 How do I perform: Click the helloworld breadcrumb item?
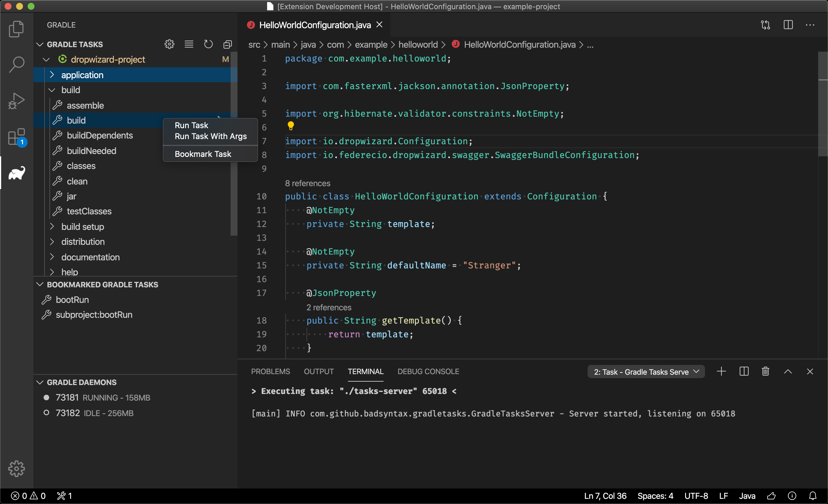(x=418, y=44)
